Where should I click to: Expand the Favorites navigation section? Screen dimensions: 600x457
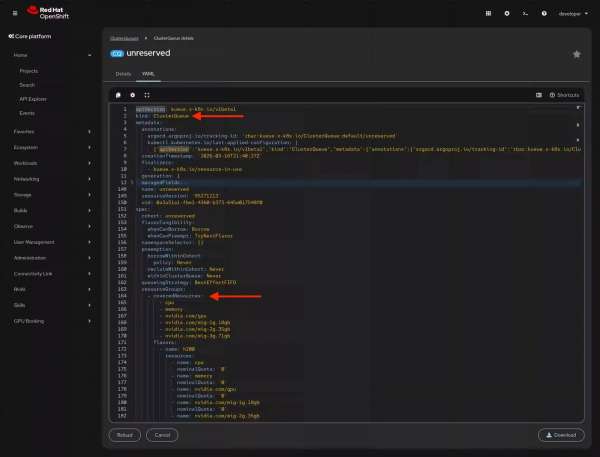point(52,132)
